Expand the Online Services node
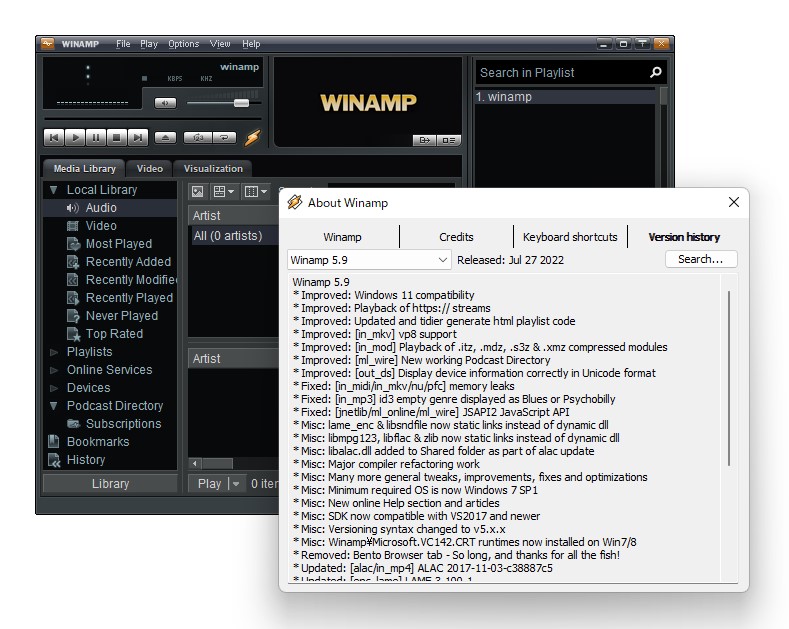The height and width of the screenshot is (629, 789). [53, 370]
